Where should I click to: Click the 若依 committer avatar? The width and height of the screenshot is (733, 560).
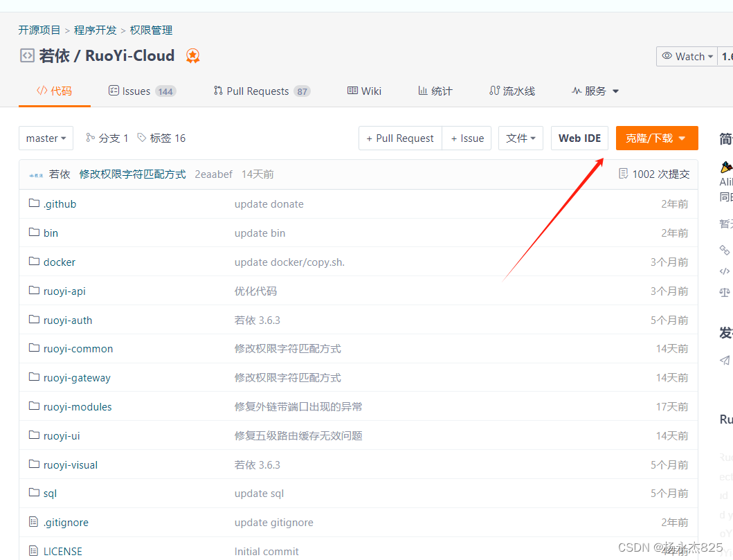pyautogui.click(x=36, y=175)
